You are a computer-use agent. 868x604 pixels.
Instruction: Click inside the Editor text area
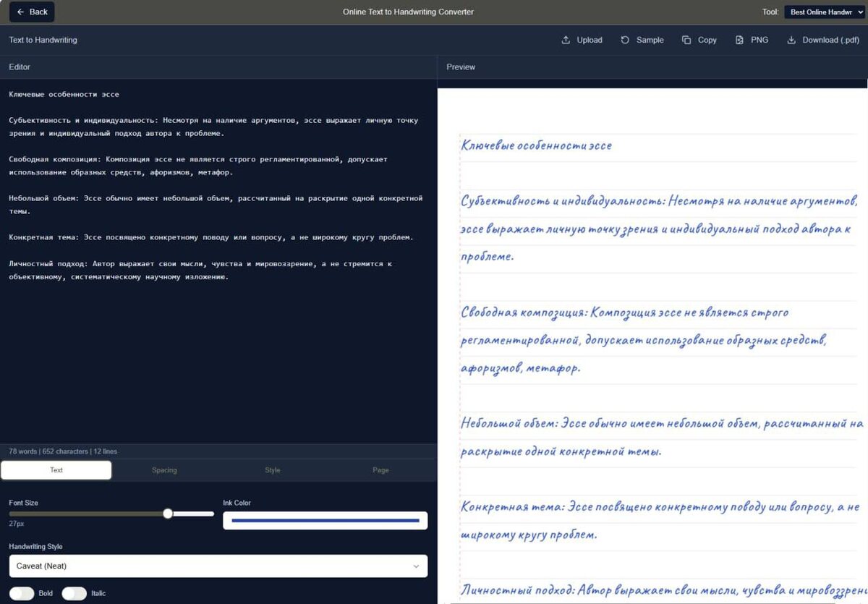pyautogui.click(x=218, y=260)
